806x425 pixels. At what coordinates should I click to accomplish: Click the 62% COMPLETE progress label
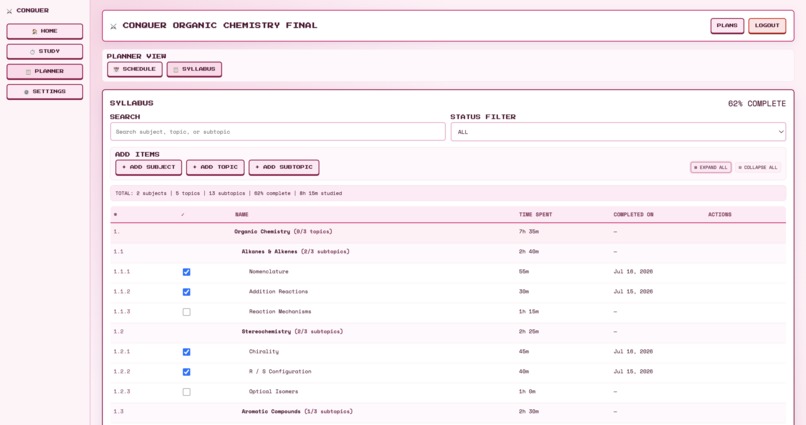[x=757, y=104]
